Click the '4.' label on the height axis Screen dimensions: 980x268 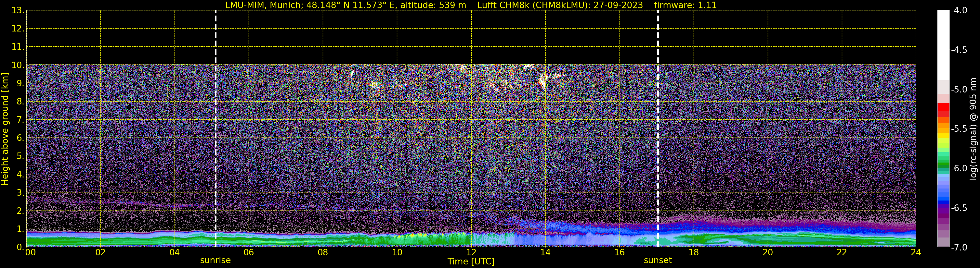coord(20,174)
